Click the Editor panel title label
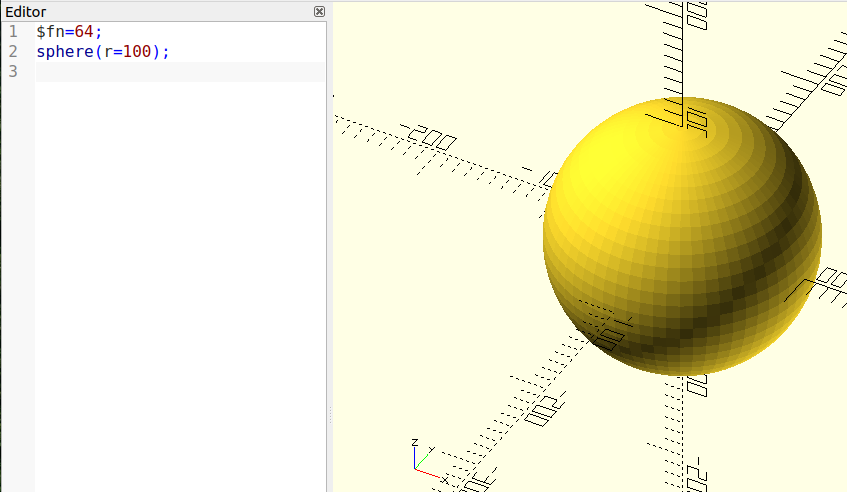 (x=25, y=12)
